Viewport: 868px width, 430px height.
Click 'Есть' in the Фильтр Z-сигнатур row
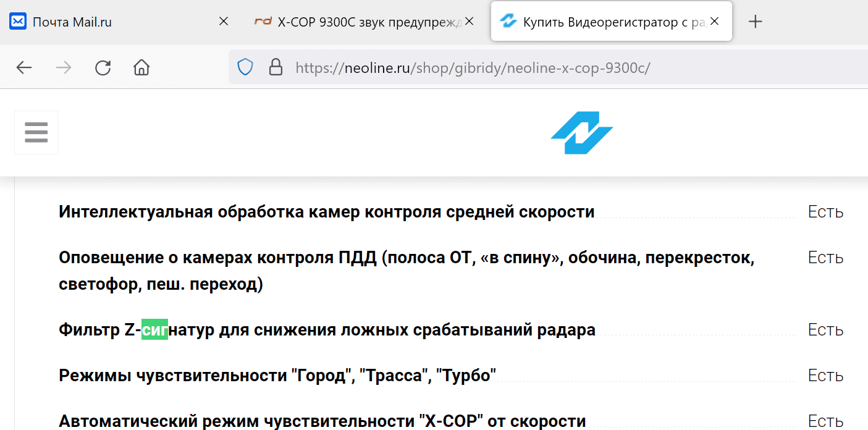(x=825, y=330)
